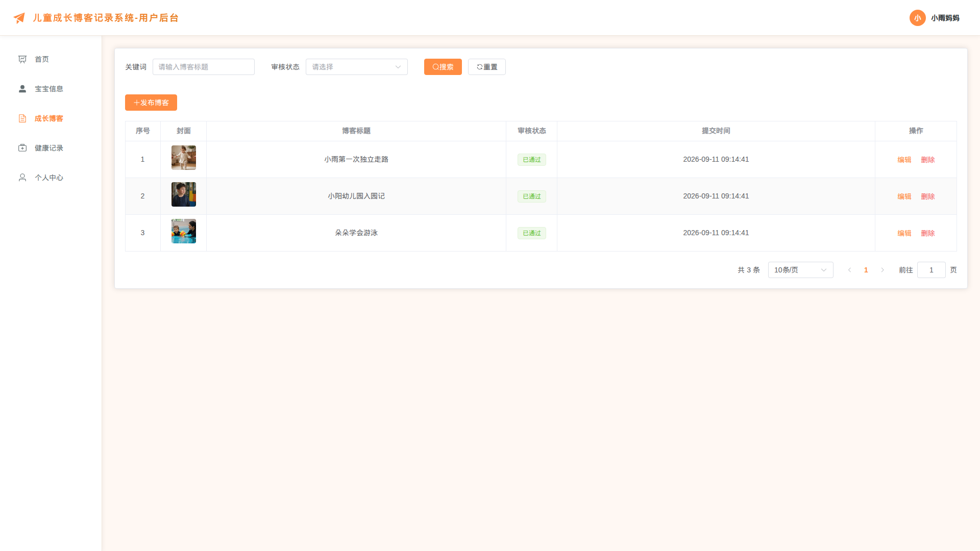This screenshot has height=551, width=980.
Task: Click the 共 3 条 total text
Action: click(x=748, y=270)
